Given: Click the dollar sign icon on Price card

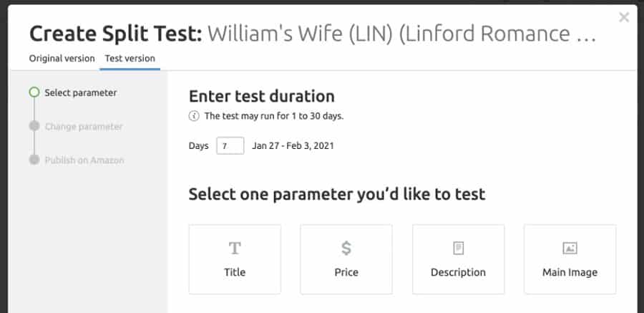Looking at the screenshot, I should point(346,248).
